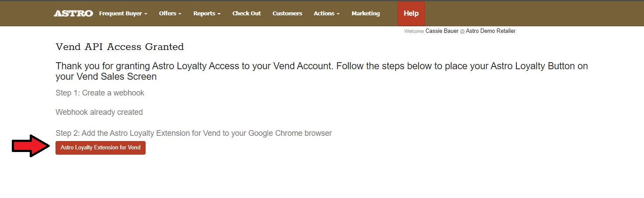The image size is (644, 198).
Task: Click the Thank you for granting access paragraph
Action: 321,71
